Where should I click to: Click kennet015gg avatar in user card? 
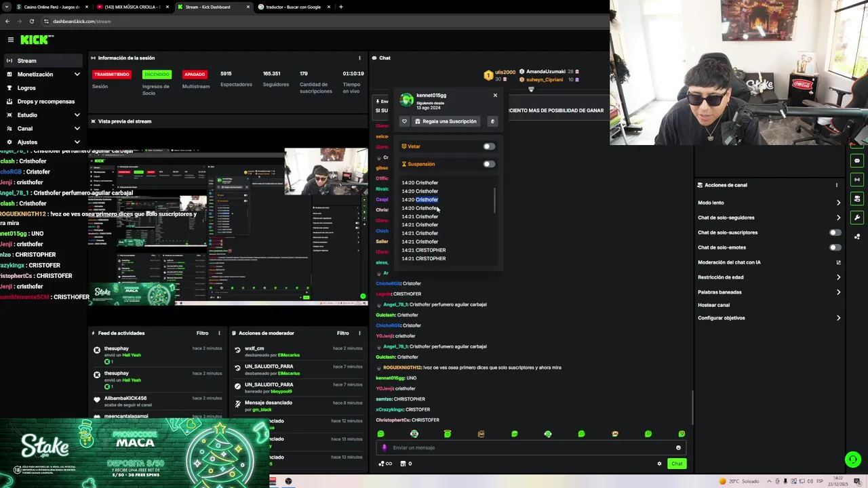pyautogui.click(x=407, y=100)
